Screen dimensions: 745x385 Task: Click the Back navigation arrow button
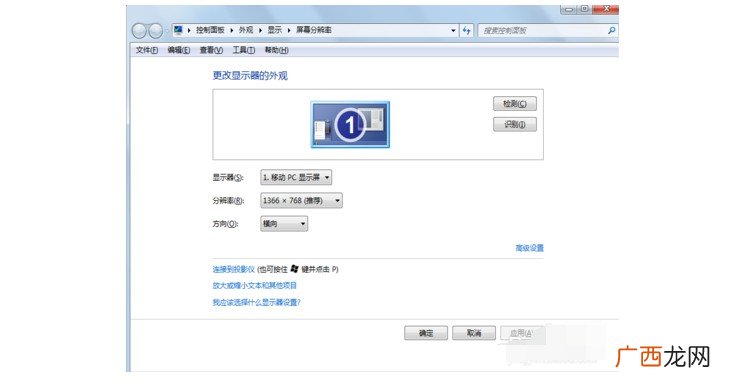[x=139, y=31]
